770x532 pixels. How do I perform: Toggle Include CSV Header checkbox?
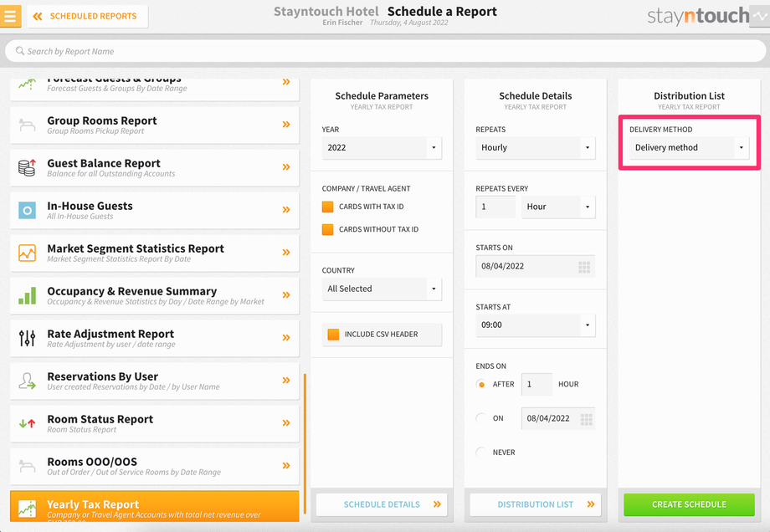click(x=333, y=335)
